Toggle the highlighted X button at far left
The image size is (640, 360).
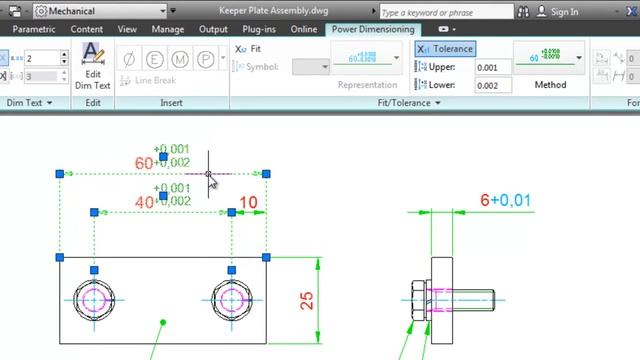click(3, 58)
